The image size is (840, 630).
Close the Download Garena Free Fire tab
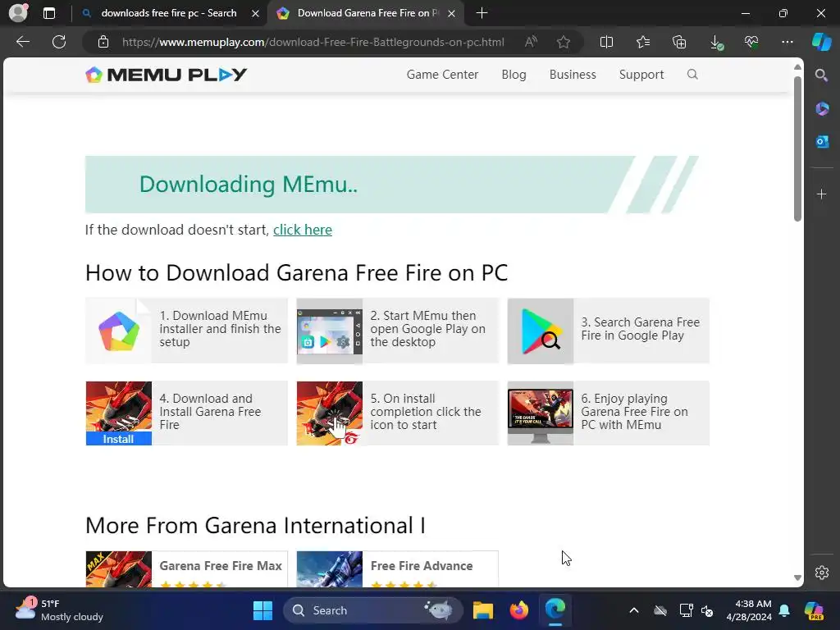pos(452,13)
